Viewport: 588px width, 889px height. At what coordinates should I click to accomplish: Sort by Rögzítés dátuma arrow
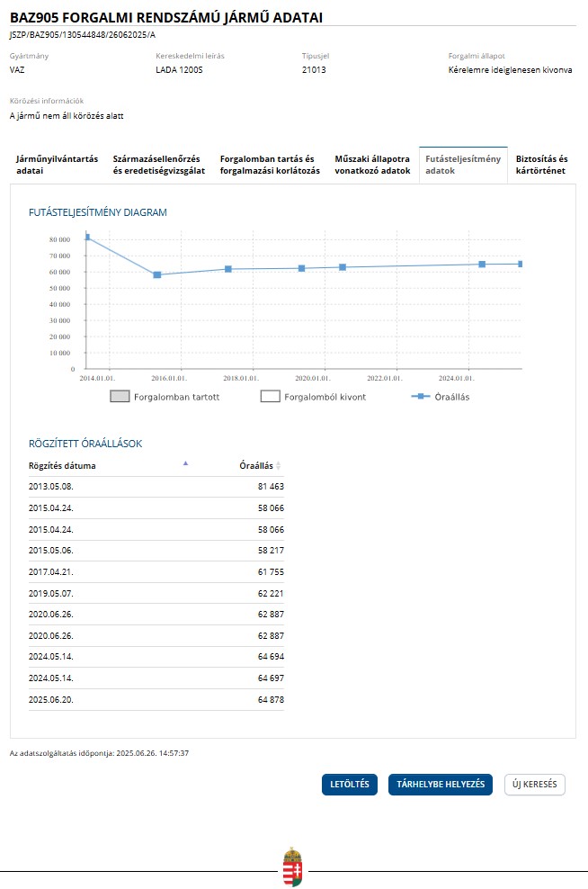185,463
